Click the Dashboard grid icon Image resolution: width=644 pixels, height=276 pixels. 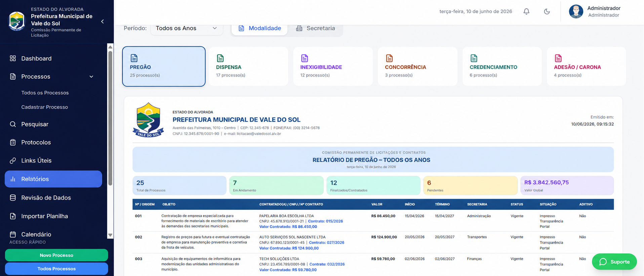[x=13, y=58]
